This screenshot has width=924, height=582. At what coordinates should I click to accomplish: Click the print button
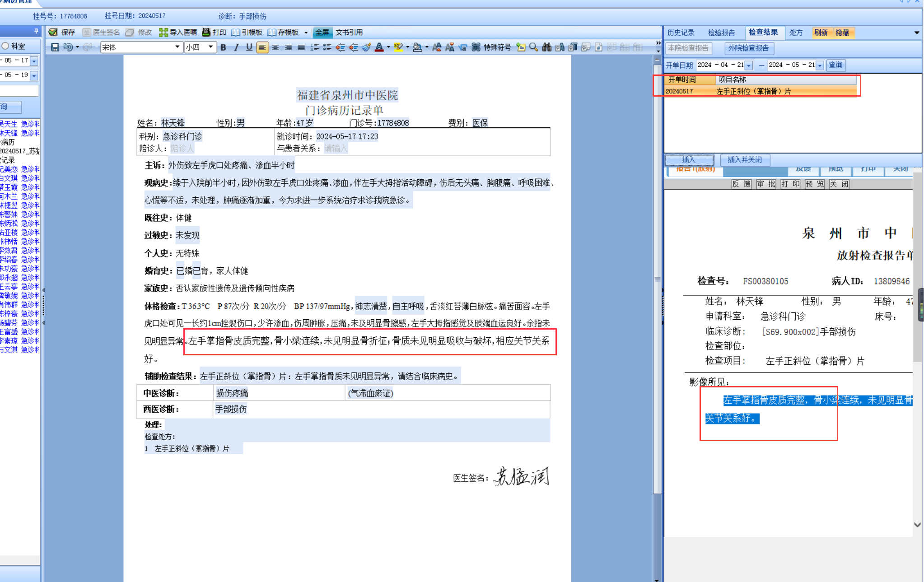click(x=214, y=32)
